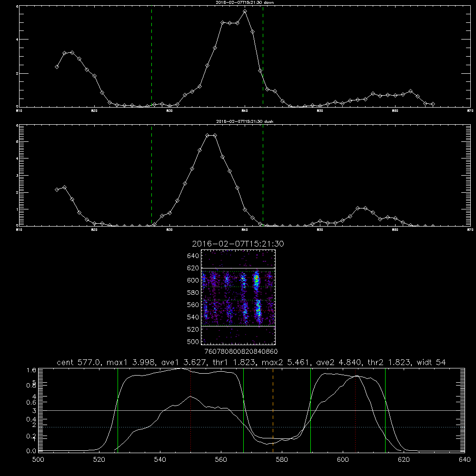This screenshot has width=476, height=476.
Task: Click the spectrogram x-axis labels '760780800820840860'
Action: tap(241, 352)
